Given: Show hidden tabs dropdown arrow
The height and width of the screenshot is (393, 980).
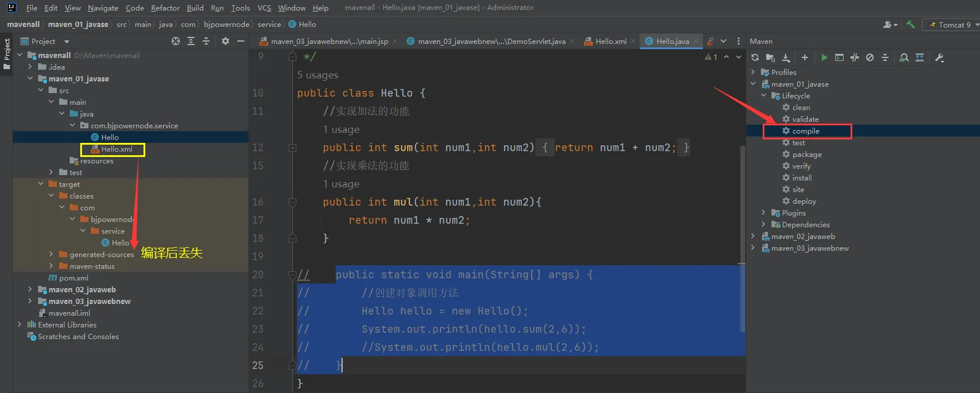Looking at the screenshot, I should point(723,41).
